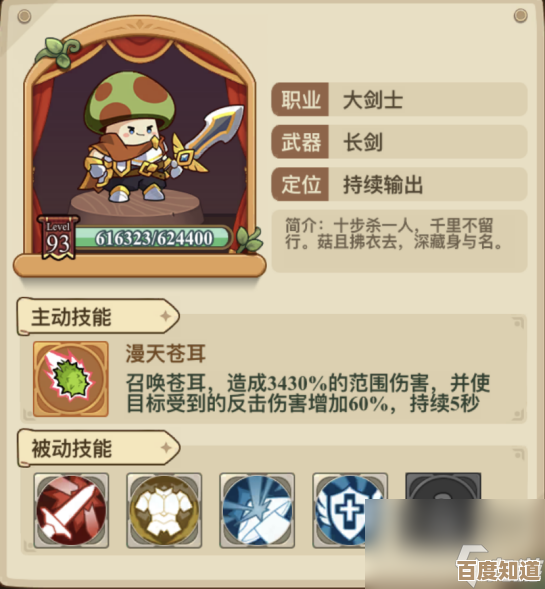Select the blue slash passive skill icon
Viewport: 545px width, 589px height.
pyautogui.click(x=257, y=510)
